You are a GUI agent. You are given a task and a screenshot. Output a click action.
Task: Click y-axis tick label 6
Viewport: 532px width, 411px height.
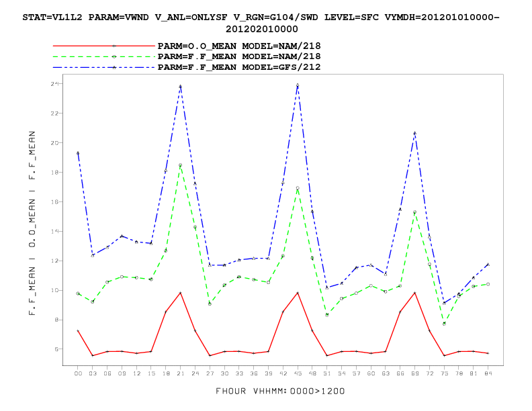(x=56, y=349)
